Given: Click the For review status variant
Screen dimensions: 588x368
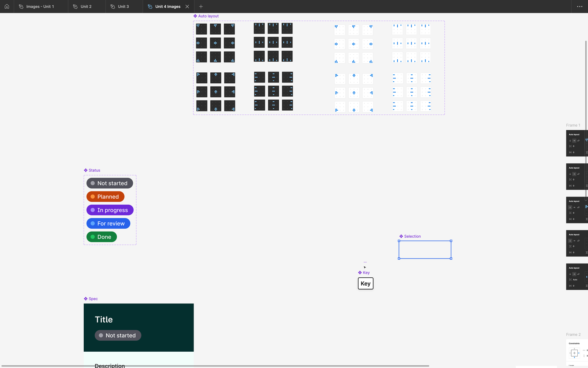Looking at the screenshot, I should (108, 224).
